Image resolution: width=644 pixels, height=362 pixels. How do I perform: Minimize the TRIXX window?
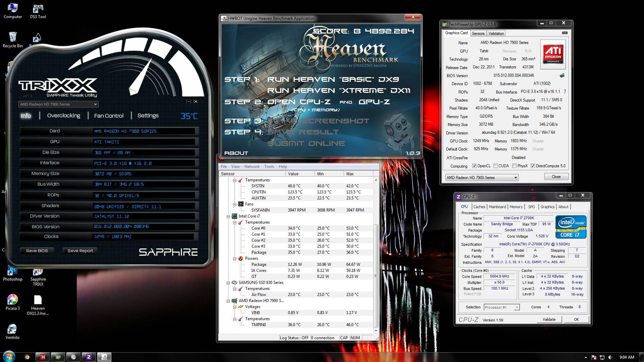tap(189, 102)
